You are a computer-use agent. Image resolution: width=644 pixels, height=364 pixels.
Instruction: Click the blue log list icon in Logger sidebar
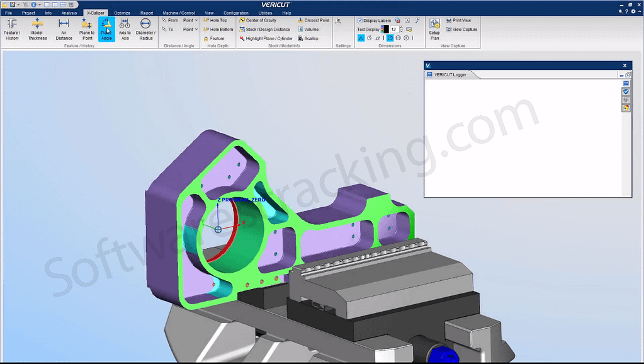click(x=626, y=83)
